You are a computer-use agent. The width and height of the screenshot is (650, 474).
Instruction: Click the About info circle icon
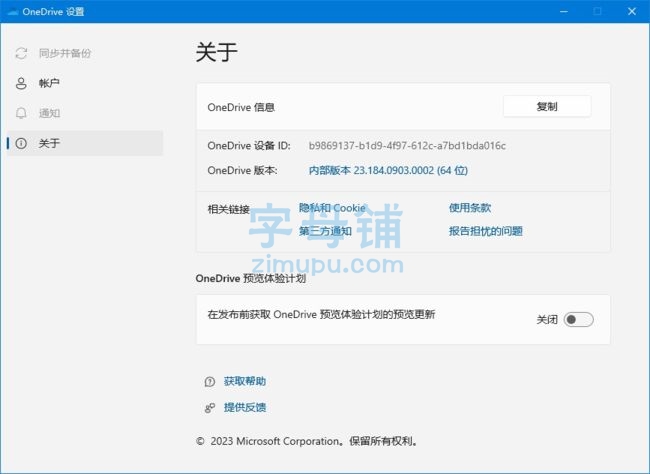tap(21, 143)
